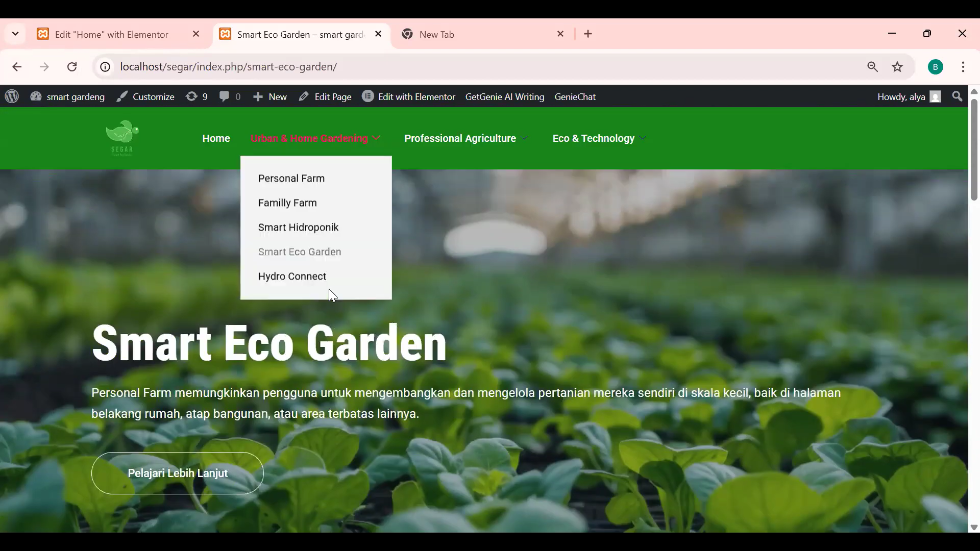The image size is (980, 551).
Task: Select Hydro Connect from the submenu
Action: coord(292,276)
